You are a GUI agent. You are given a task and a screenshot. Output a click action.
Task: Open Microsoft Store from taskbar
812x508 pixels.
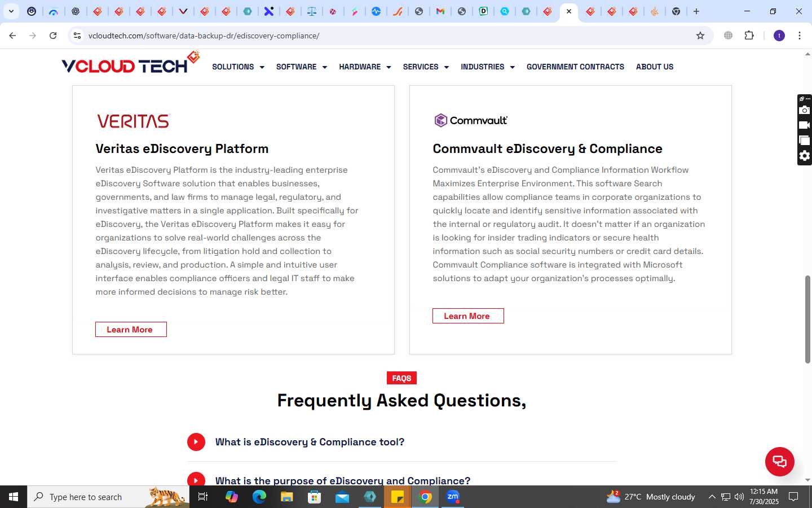point(315,497)
